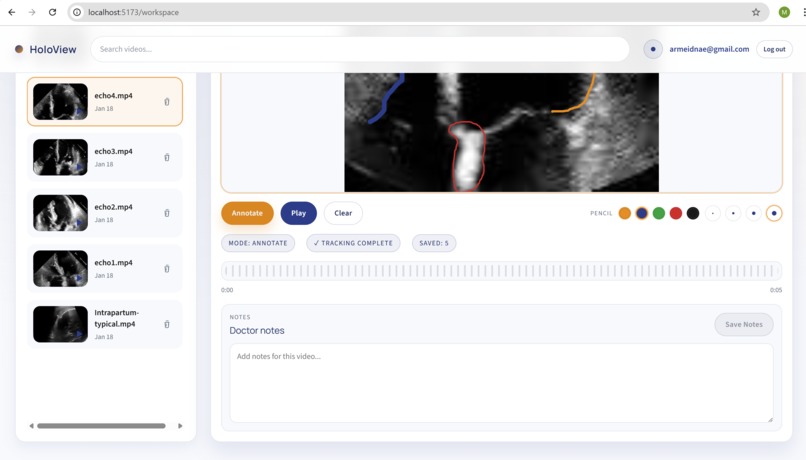Delete echo2.mp4 using its trash icon
The height and width of the screenshot is (460, 806).
click(167, 213)
